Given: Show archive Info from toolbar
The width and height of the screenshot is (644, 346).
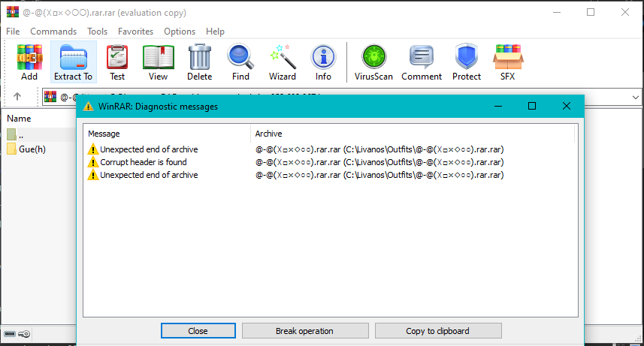Looking at the screenshot, I should tap(323, 62).
